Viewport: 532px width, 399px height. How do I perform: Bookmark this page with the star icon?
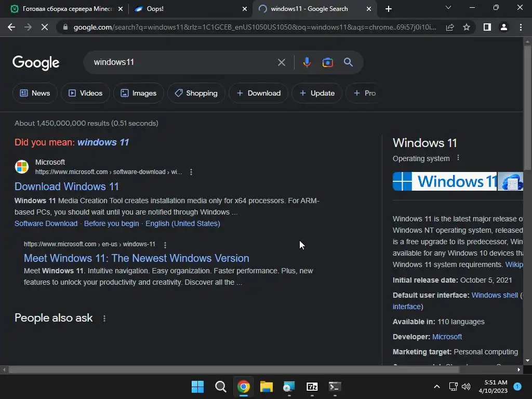pyautogui.click(x=467, y=27)
